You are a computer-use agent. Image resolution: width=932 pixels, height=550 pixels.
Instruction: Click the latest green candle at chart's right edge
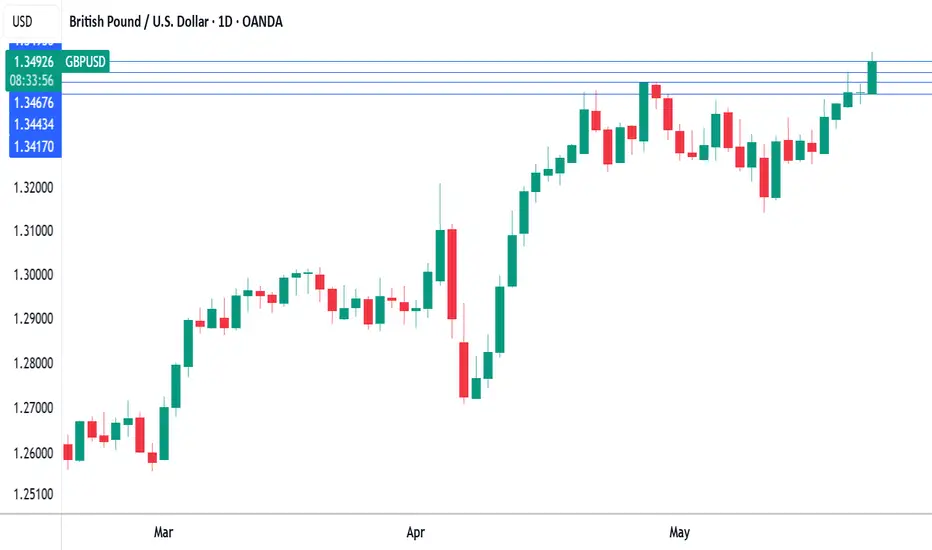tap(872, 77)
